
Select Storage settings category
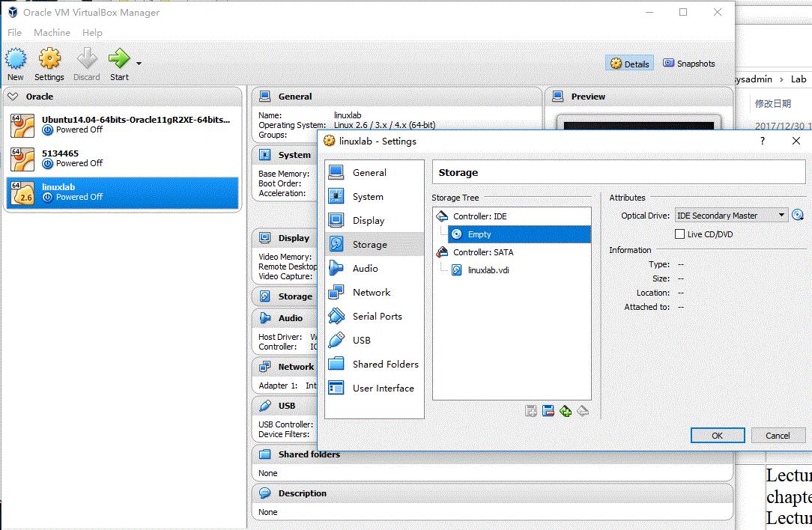pyautogui.click(x=374, y=244)
